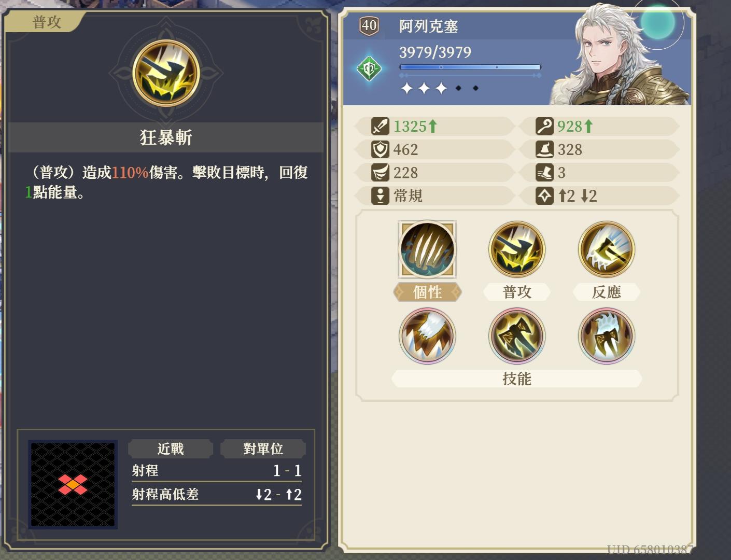Select the basic attack axe skill icon

(x=517, y=249)
